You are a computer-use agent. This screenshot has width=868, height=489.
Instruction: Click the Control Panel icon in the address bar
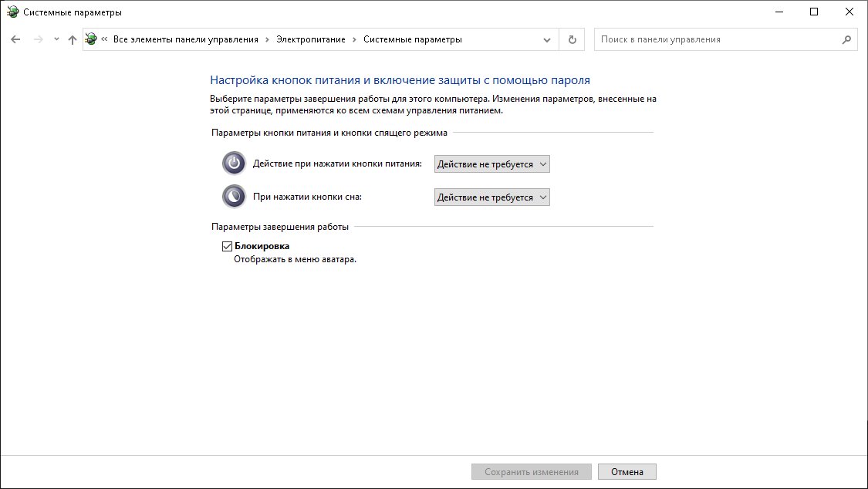[91, 39]
